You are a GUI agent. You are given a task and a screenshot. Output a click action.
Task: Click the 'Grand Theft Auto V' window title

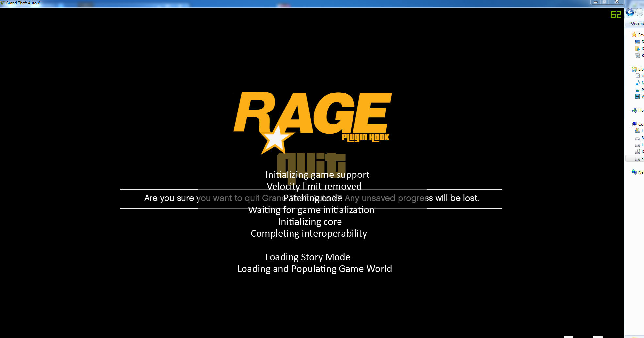coord(23,3)
